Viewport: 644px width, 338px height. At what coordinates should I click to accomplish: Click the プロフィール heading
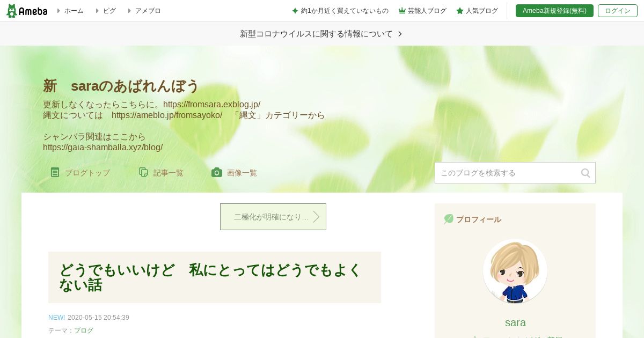pos(479,219)
